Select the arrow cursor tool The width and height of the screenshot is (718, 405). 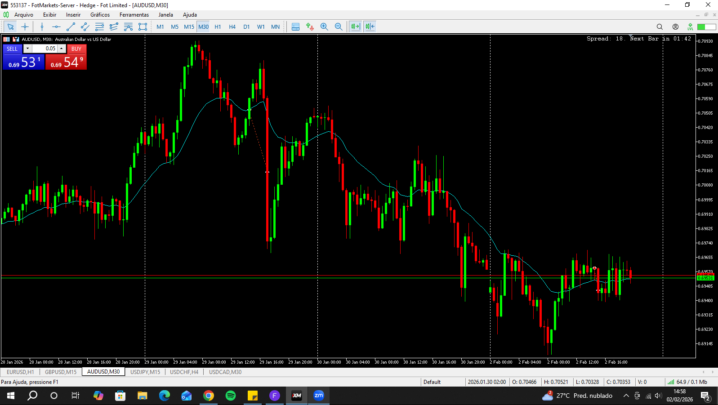11,27
